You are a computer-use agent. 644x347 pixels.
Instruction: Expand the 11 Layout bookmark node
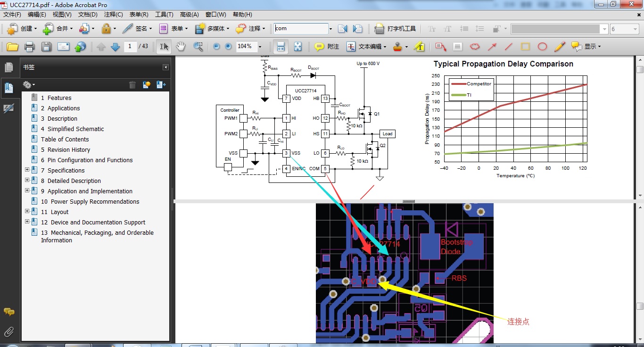point(27,212)
